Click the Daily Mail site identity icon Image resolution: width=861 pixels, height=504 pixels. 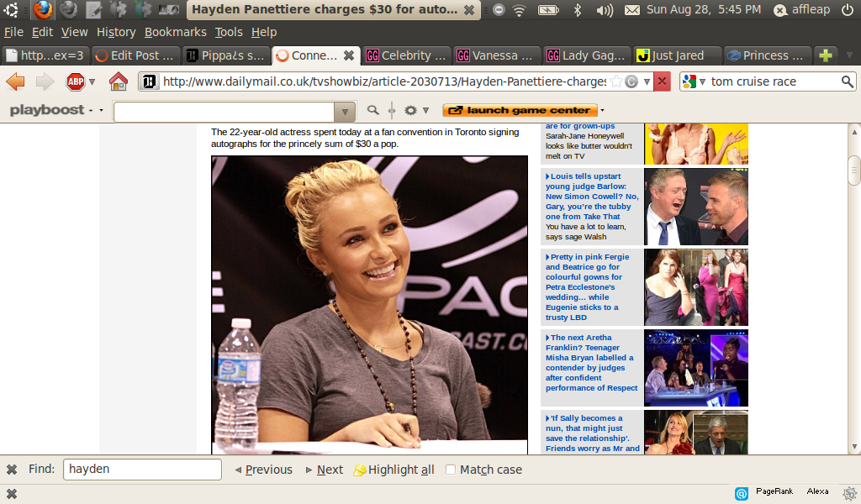[149, 81]
